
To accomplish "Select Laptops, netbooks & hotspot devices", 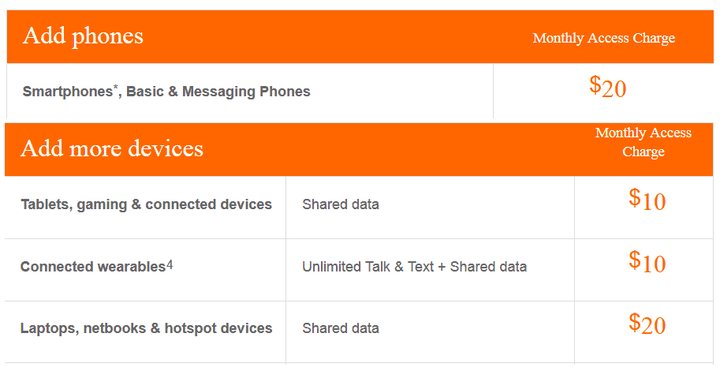I will tap(146, 328).
